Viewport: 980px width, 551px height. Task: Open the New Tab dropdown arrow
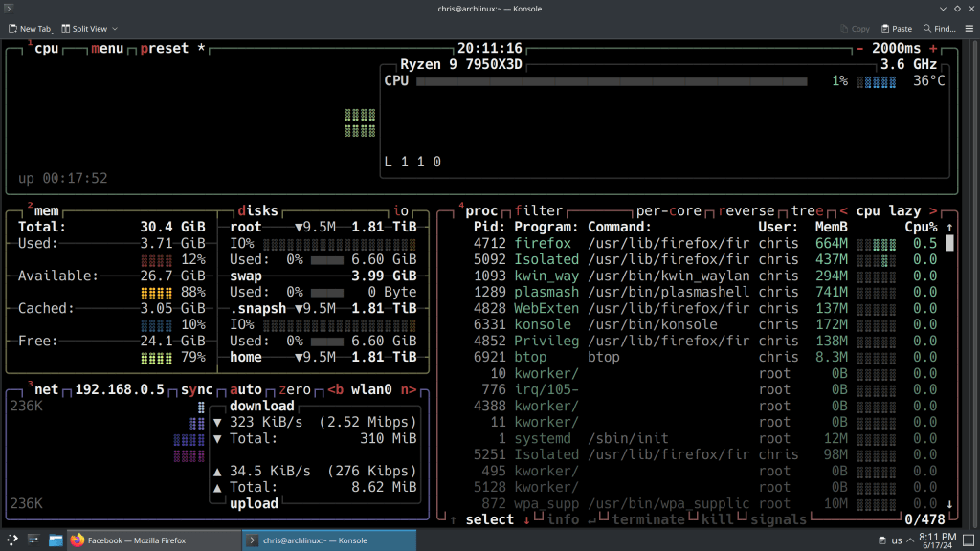click(54, 30)
